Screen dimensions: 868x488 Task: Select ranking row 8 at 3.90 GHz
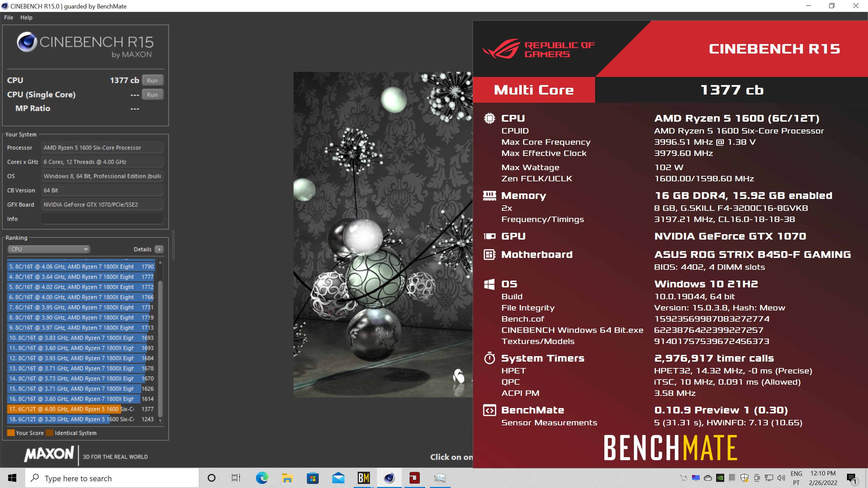[81, 318]
